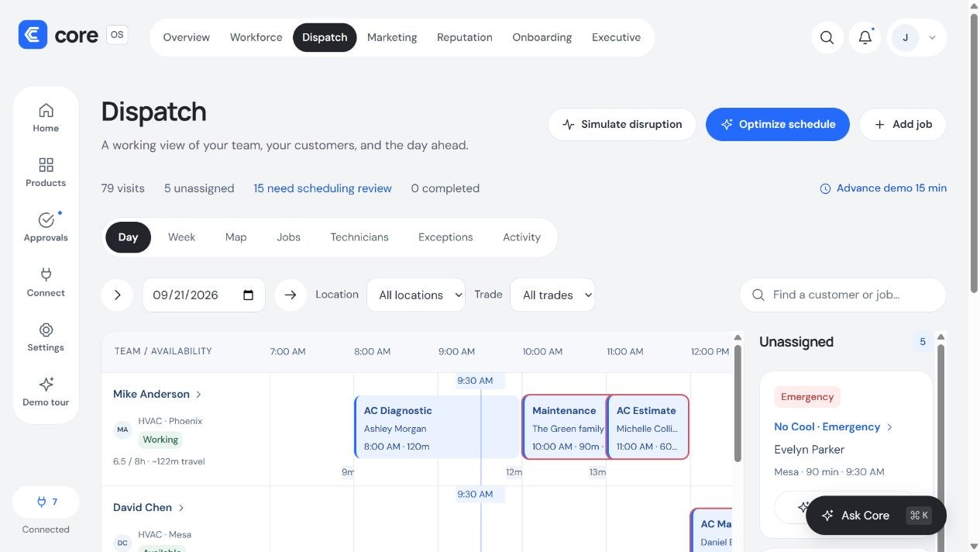Open Products in sidebar
The image size is (980, 552).
46,173
